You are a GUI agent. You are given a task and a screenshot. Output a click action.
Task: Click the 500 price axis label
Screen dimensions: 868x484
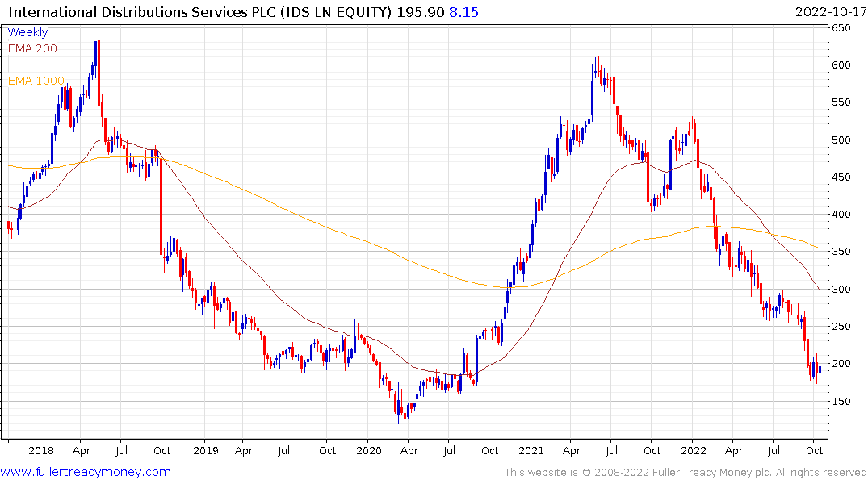click(x=841, y=140)
